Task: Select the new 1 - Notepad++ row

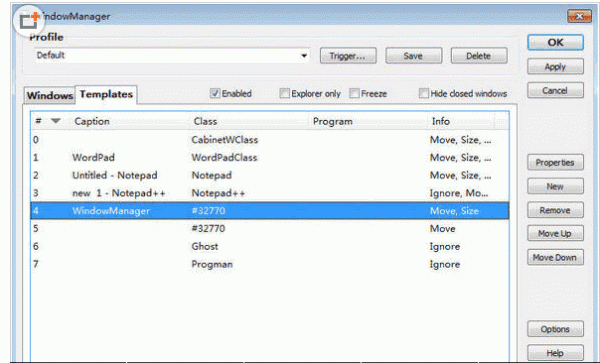Action: point(270,193)
